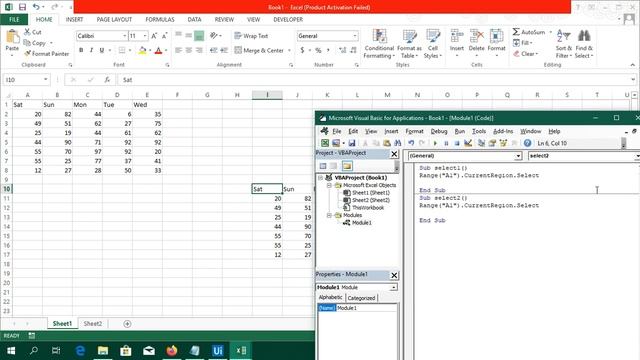Switch to the INSERT ribbon tab
640x360 pixels.
74,20
